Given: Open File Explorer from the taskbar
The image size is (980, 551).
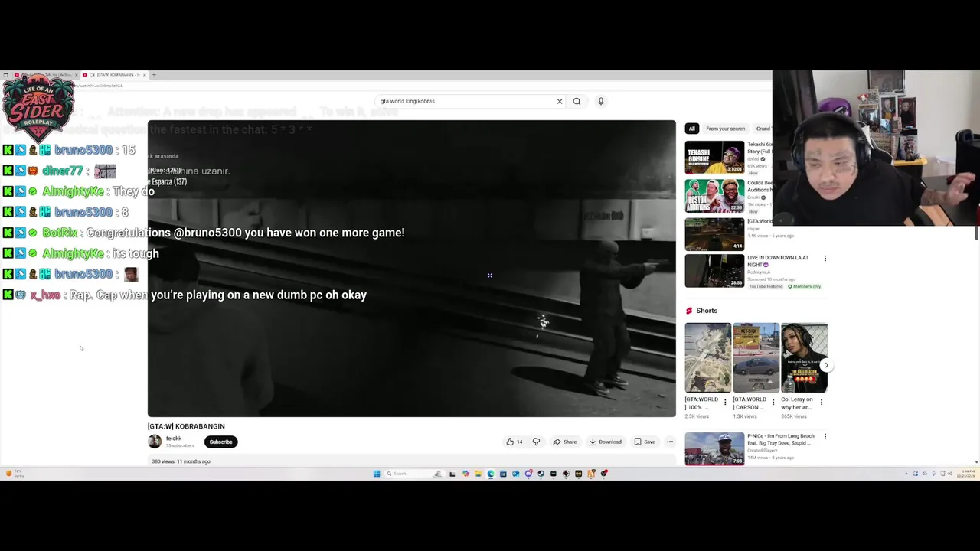Looking at the screenshot, I should [x=478, y=474].
